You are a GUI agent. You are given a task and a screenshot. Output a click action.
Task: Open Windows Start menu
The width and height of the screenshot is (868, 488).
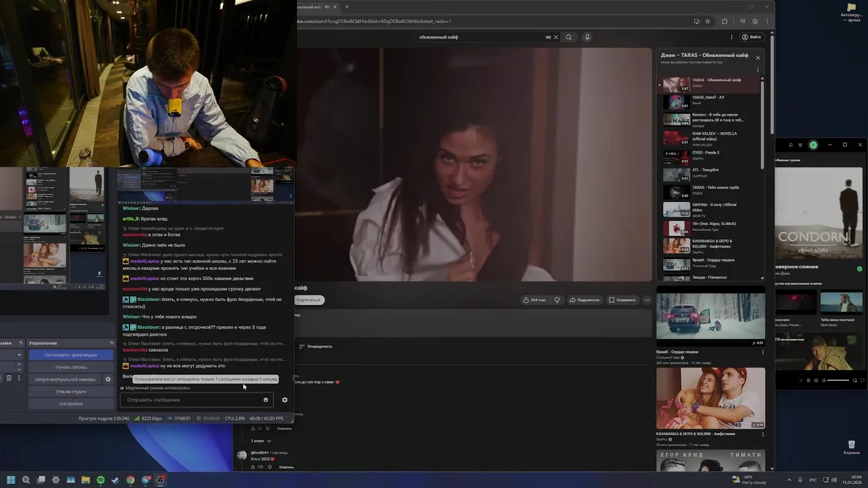pos(11,480)
